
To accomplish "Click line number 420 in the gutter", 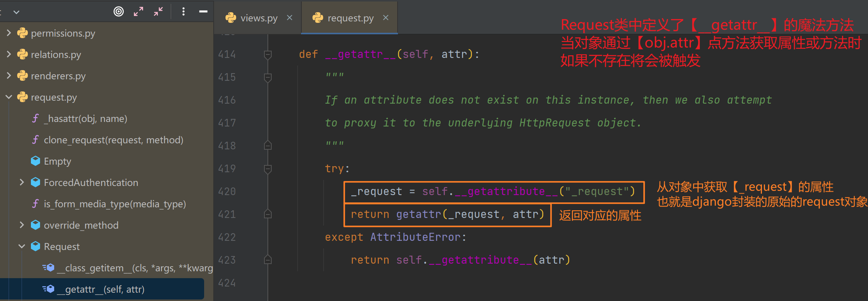I will [x=227, y=192].
